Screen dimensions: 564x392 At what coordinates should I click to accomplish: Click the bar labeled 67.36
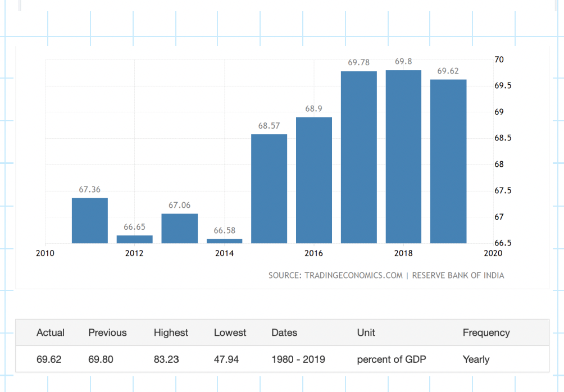[x=89, y=221]
